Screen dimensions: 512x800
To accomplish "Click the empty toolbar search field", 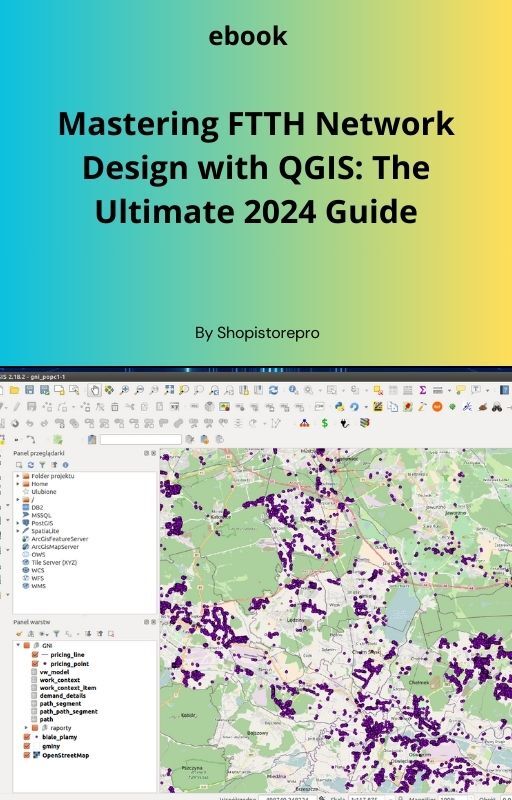I will (141, 439).
